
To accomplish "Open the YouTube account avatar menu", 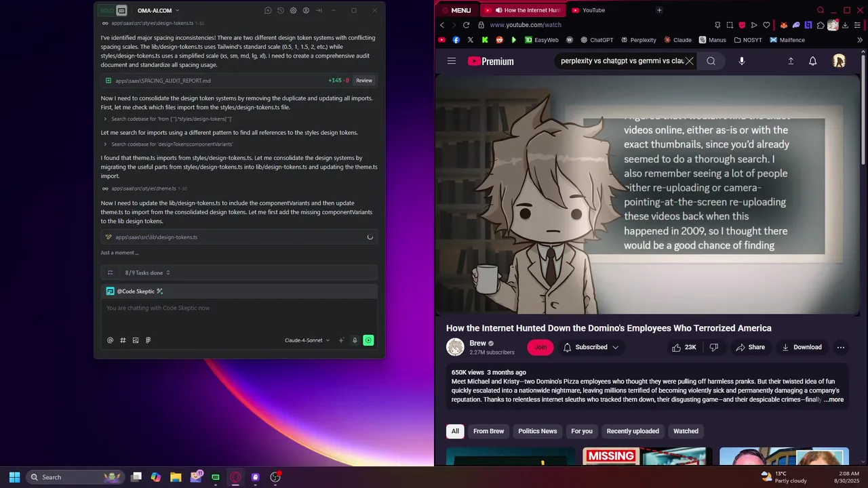I will (839, 61).
